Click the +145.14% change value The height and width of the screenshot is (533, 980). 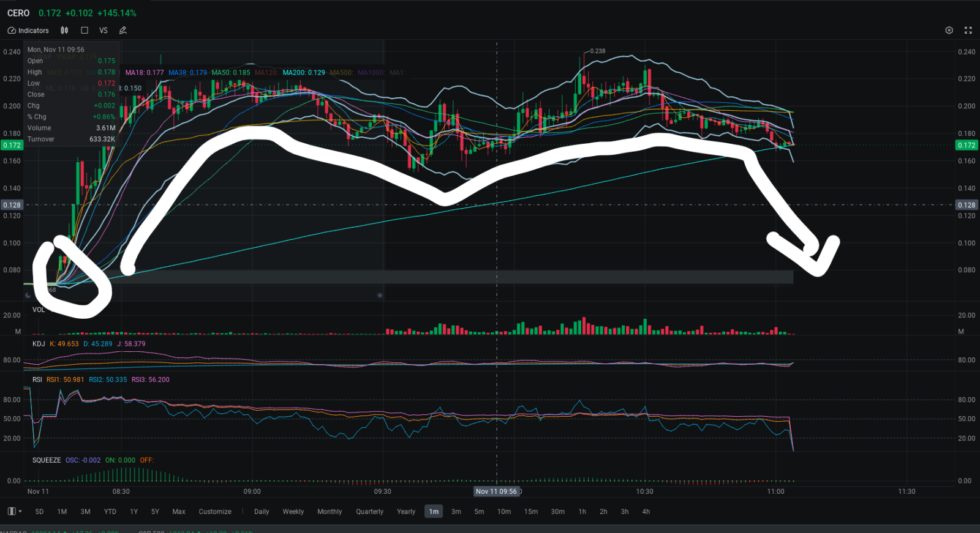coord(117,13)
